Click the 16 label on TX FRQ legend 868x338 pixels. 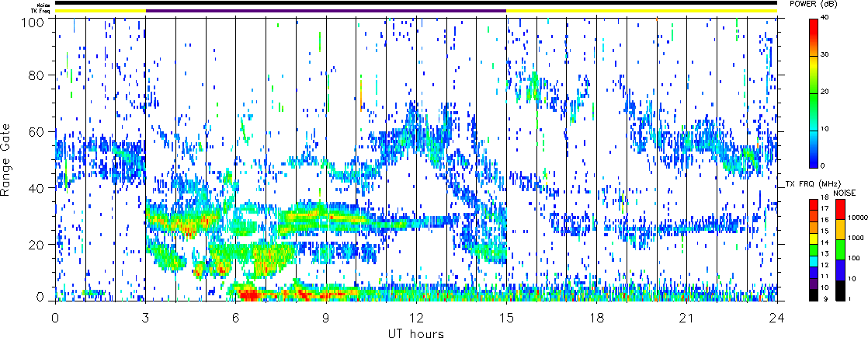pyautogui.click(x=825, y=220)
